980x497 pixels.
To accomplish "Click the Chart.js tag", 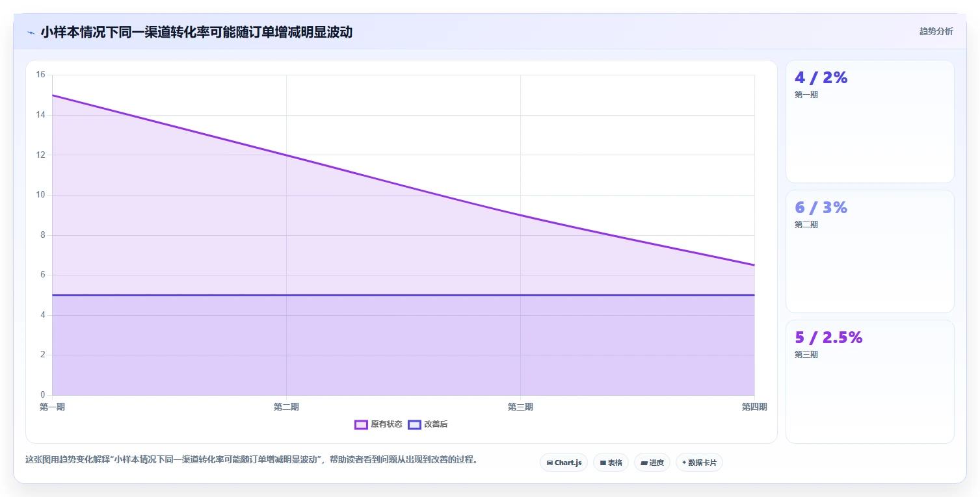I will tap(564, 463).
